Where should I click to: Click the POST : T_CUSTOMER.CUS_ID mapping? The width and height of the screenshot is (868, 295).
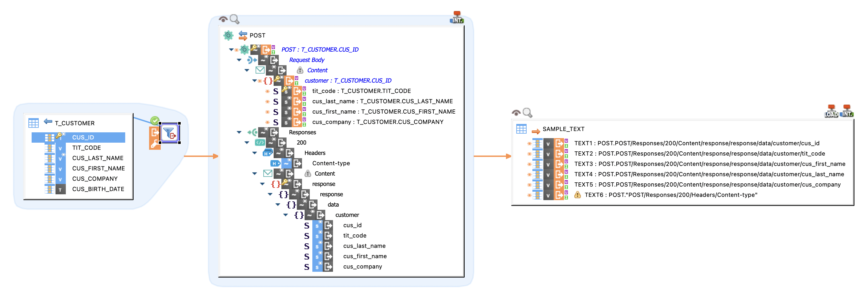click(x=319, y=50)
